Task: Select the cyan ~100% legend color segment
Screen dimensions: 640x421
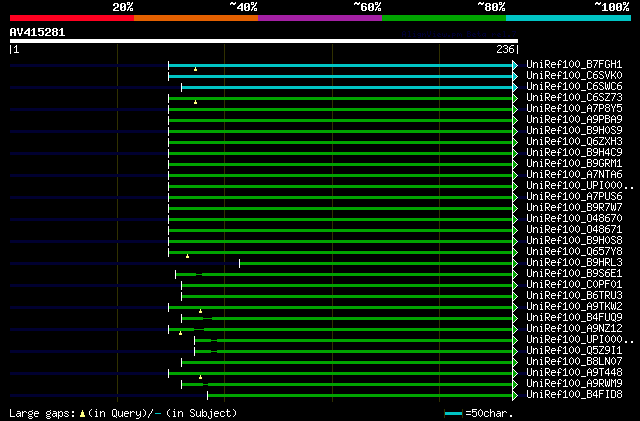Action: pos(569,18)
